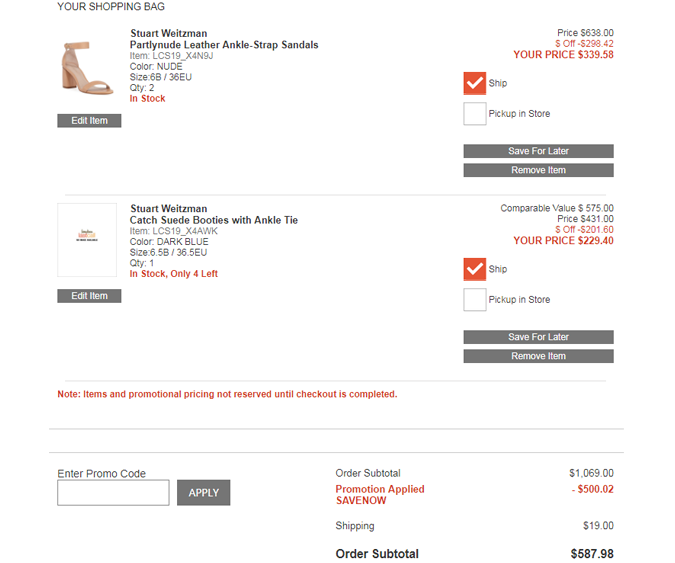
Task: Click the SAVENOW promotion applied text
Action: [x=361, y=500]
